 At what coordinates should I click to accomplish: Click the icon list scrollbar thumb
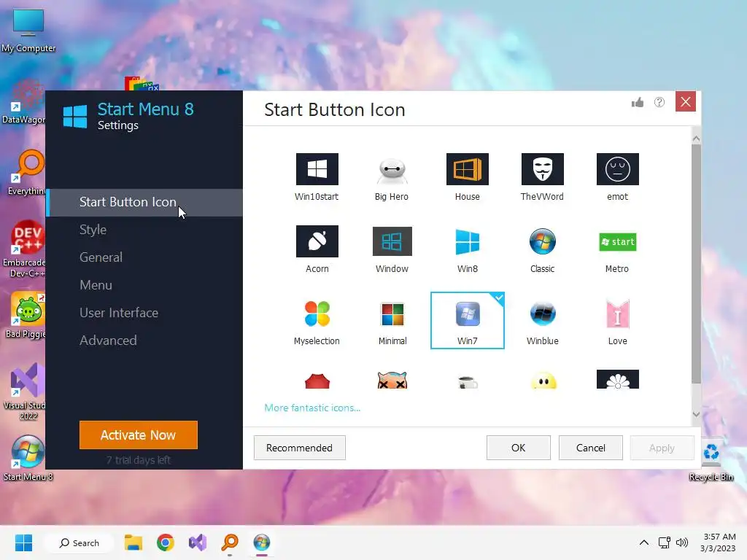[x=696, y=264]
